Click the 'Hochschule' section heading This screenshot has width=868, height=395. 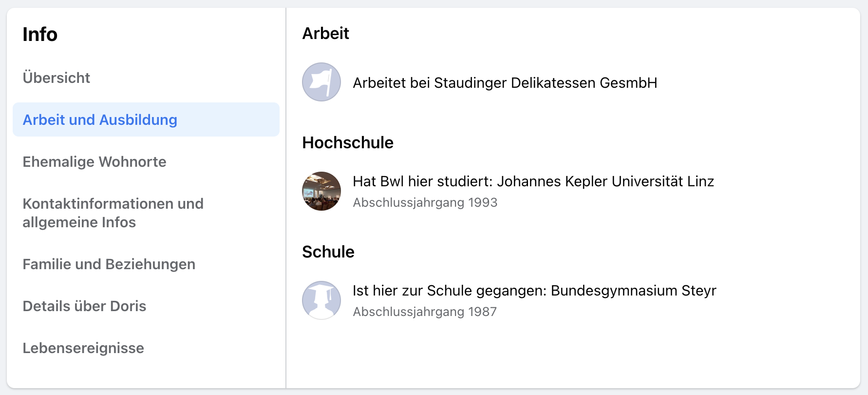tap(348, 142)
